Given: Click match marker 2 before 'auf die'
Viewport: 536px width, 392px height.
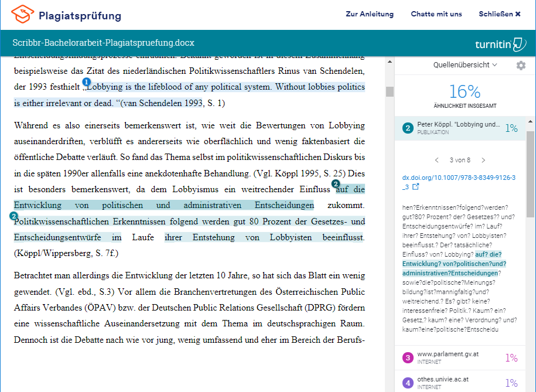Looking at the screenshot, I should click(336, 184).
